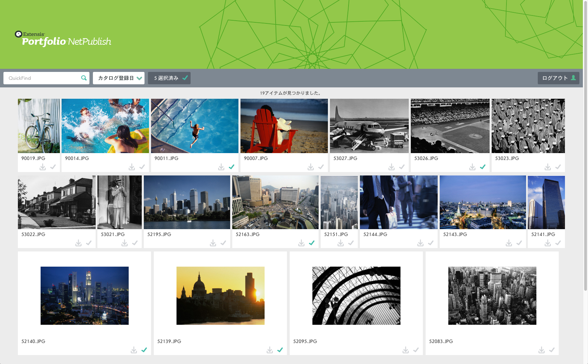Select the 53027.JPG checkmark
This screenshot has width=588, height=364.
(x=402, y=167)
